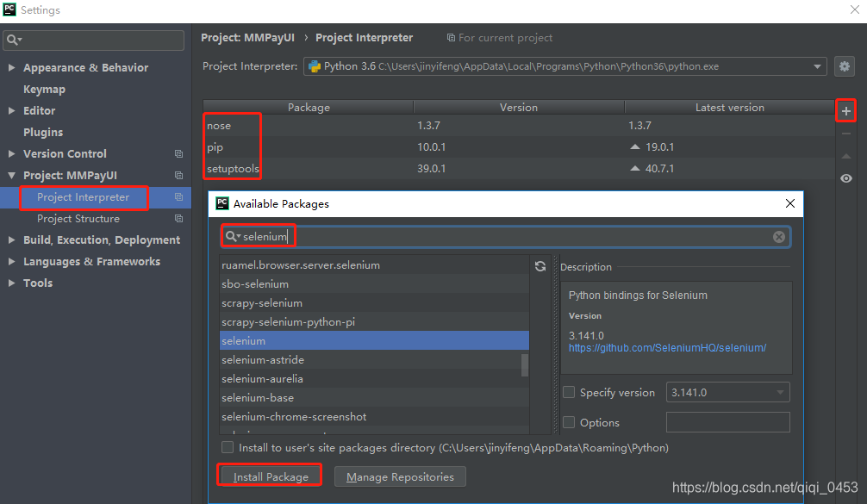Image resolution: width=867 pixels, height=504 pixels.
Task: Select ruamel.browser.server.selenium in list
Action: 374,265
